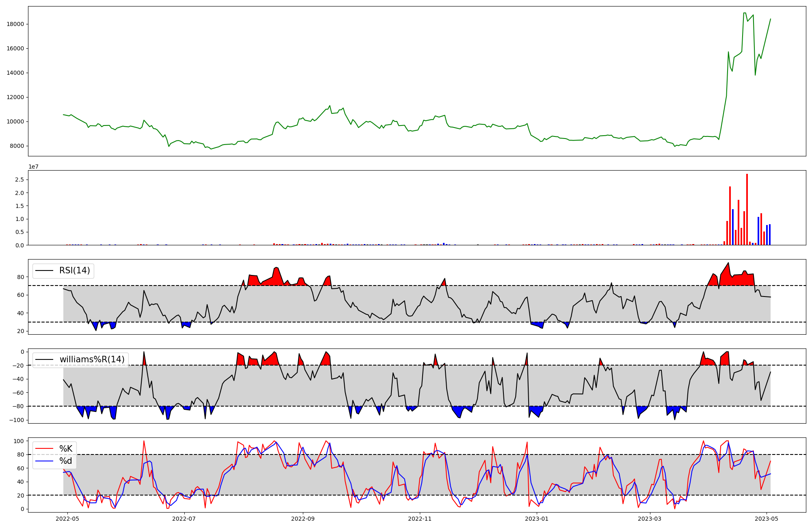Click the williams%R(14) legend label
Viewport: 812px width, 528px height.
point(92,359)
